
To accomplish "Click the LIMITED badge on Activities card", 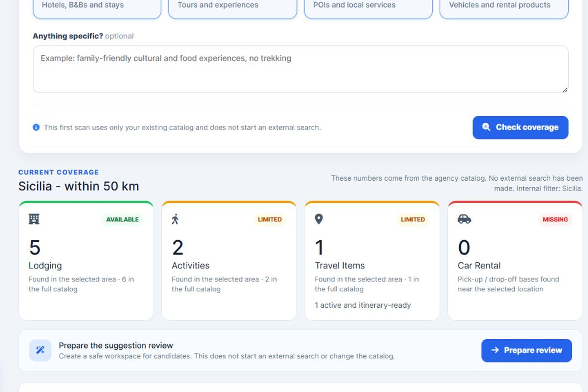I will [270, 220].
